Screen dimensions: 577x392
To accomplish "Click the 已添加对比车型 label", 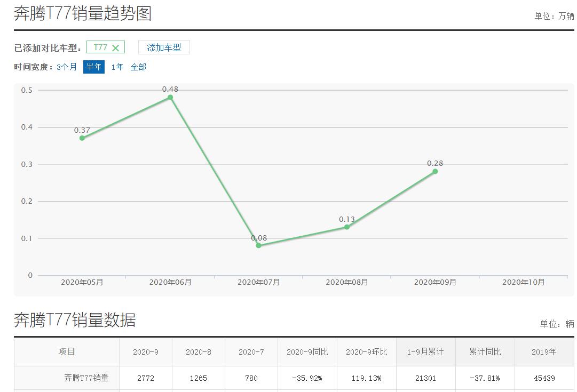I will pos(48,48).
